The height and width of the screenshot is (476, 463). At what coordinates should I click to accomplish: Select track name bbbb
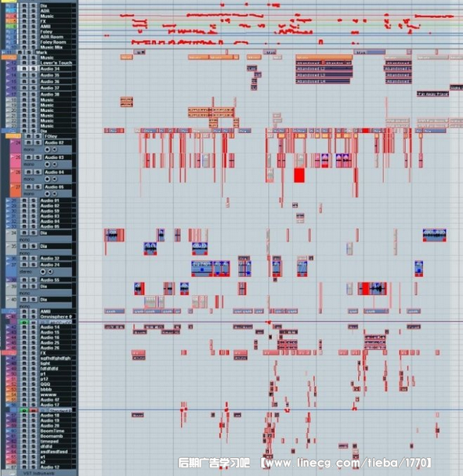(x=46, y=389)
